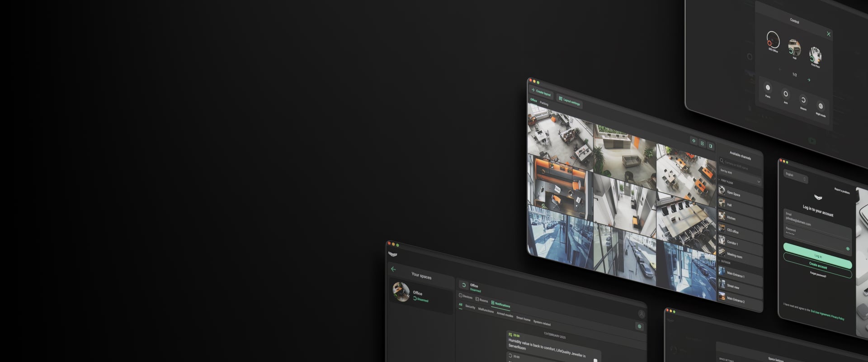
Task: Close the Control popup
Action: click(829, 34)
